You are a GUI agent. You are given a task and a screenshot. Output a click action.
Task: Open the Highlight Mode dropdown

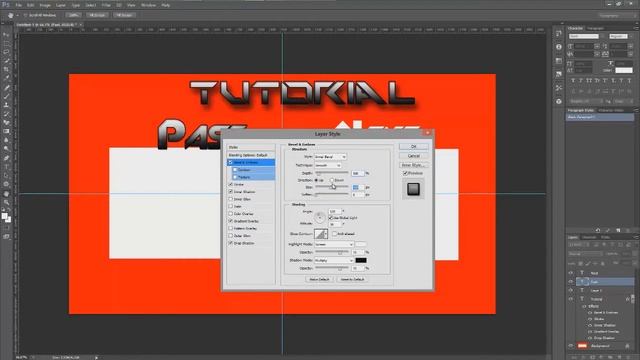point(333,244)
